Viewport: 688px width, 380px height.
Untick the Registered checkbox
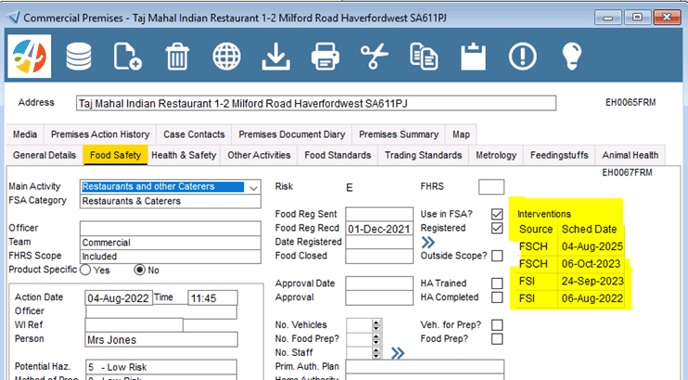(x=497, y=228)
